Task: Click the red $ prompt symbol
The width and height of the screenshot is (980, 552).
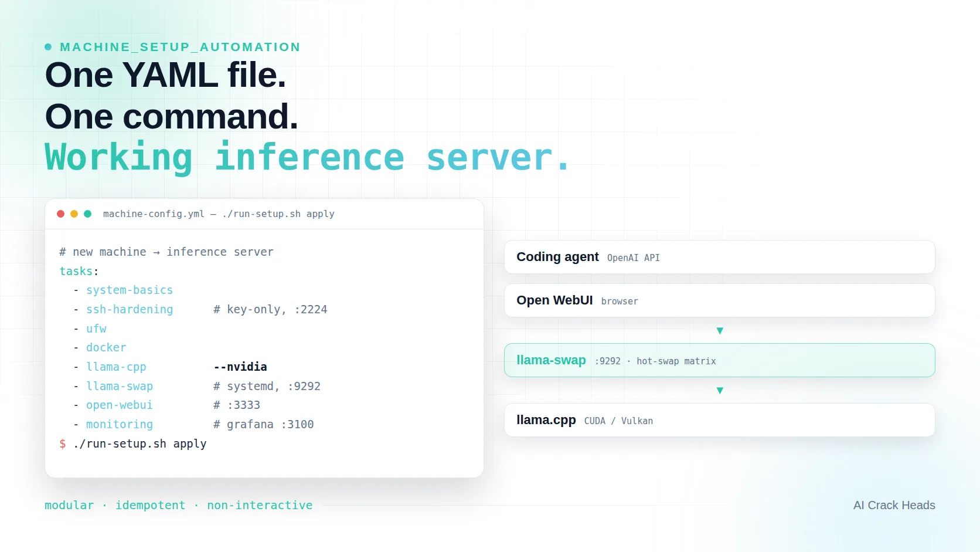Action: click(63, 443)
